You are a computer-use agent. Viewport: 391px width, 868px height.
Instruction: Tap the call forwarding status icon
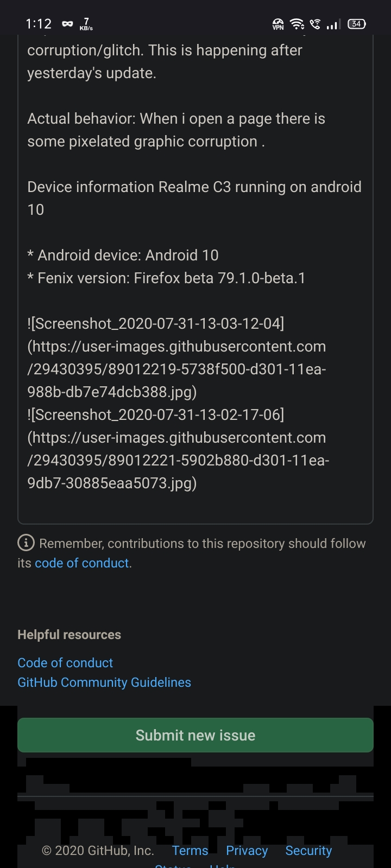tap(315, 24)
